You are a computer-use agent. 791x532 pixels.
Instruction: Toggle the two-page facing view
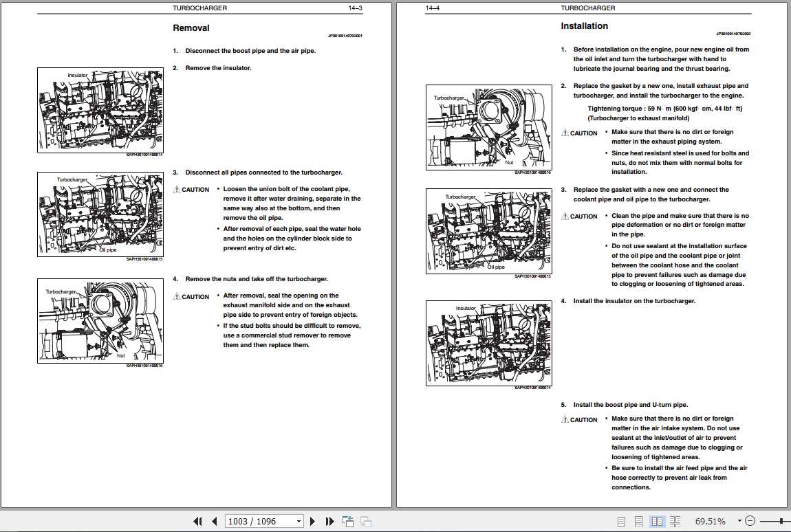click(657, 522)
